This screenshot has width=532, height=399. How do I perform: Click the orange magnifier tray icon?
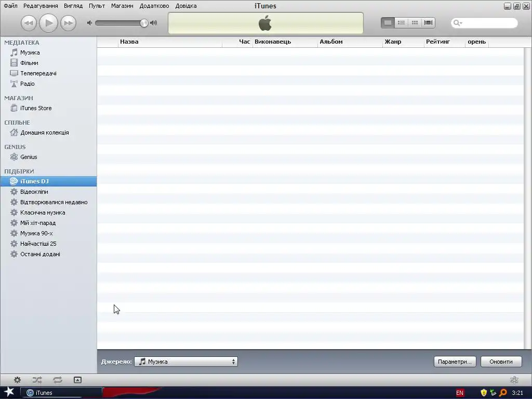coord(503,393)
